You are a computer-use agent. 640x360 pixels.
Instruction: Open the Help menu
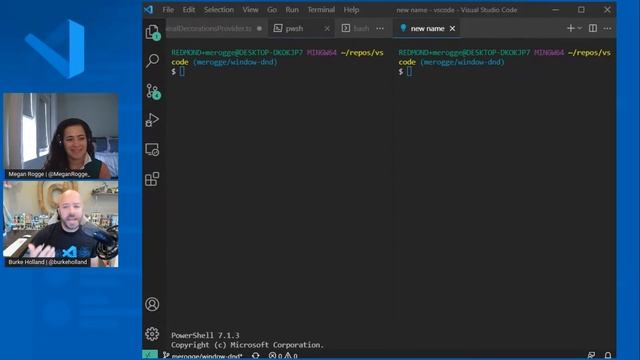coord(351,10)
